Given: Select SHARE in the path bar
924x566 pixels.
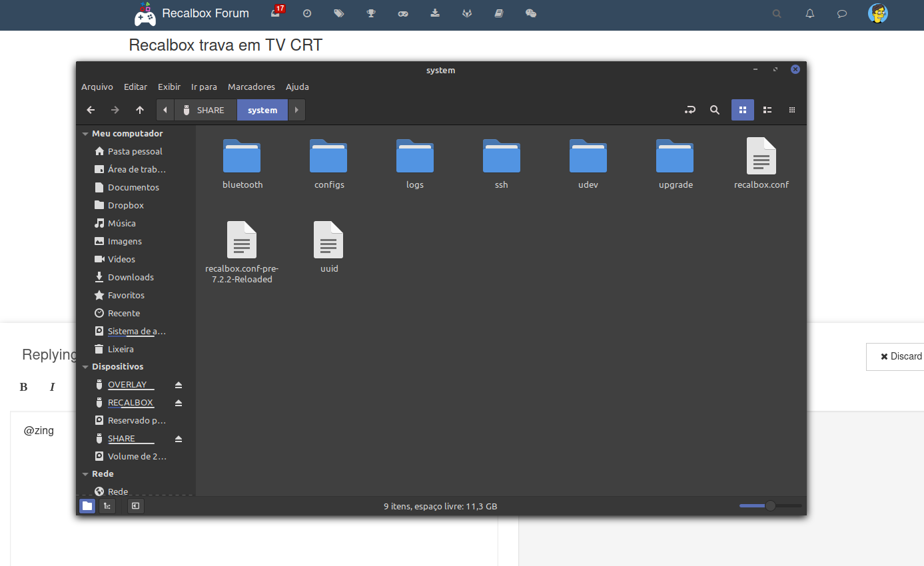Looking at the screenshot, I should pos(205,110).
